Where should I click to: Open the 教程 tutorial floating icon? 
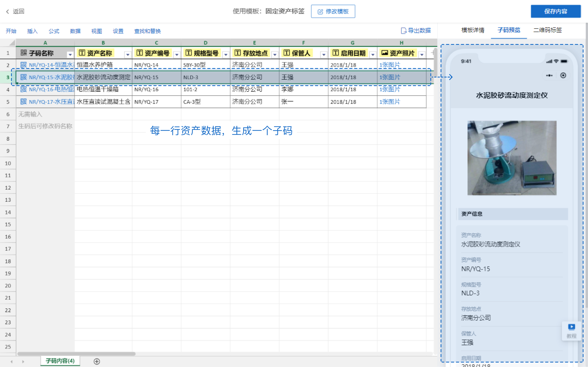tap(572, 331)
